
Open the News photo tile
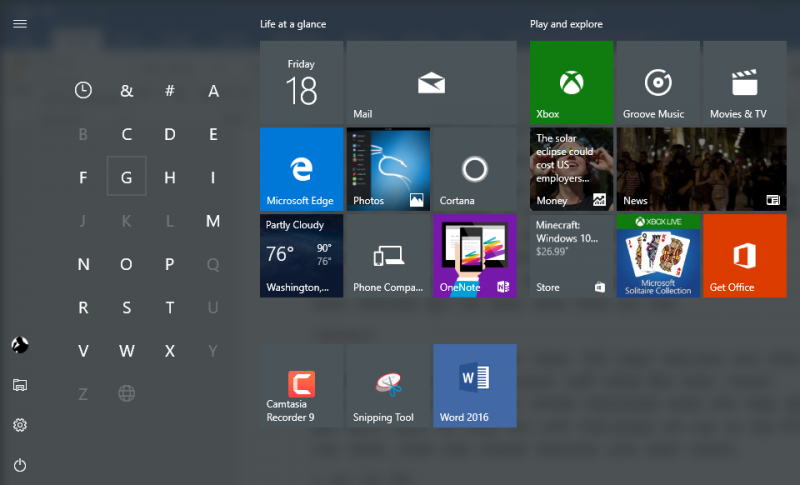pos(699,169)
